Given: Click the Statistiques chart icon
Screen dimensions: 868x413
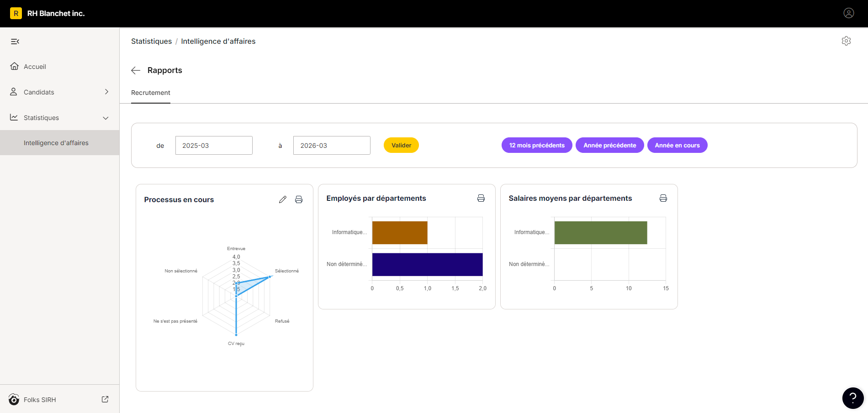Looking at the screenshot, I should (14, 117).
